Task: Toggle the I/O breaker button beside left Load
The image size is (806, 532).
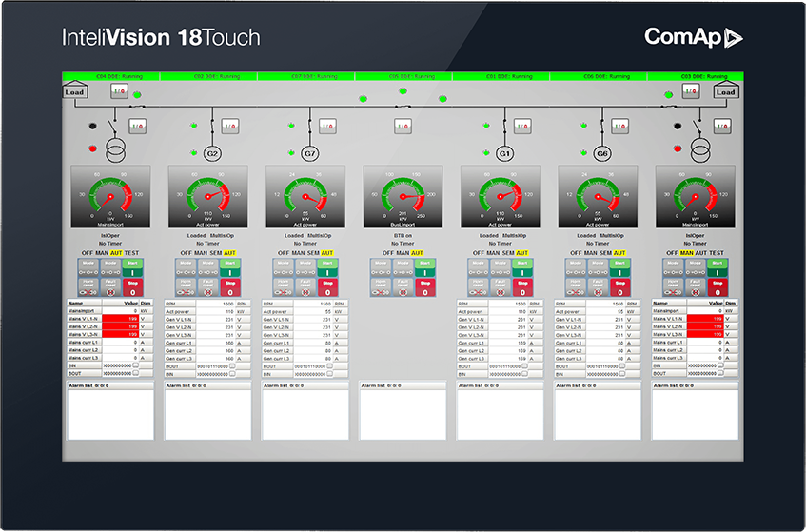Action: pos(119,91)
